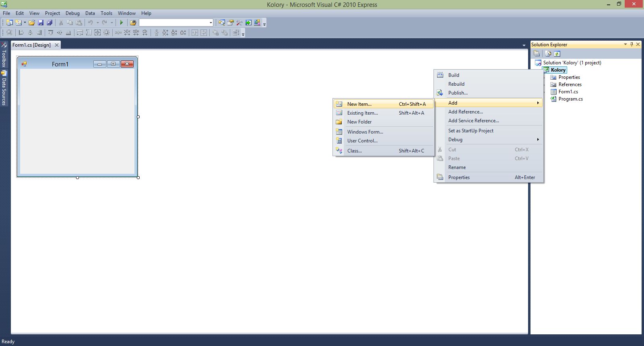
Task: Open the Properties Window toolbar icon
Action: [x=230, y=23]
